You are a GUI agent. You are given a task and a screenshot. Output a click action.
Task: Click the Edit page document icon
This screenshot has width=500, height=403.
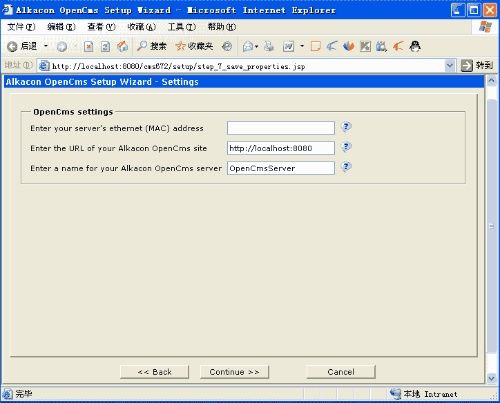(288, 46)
